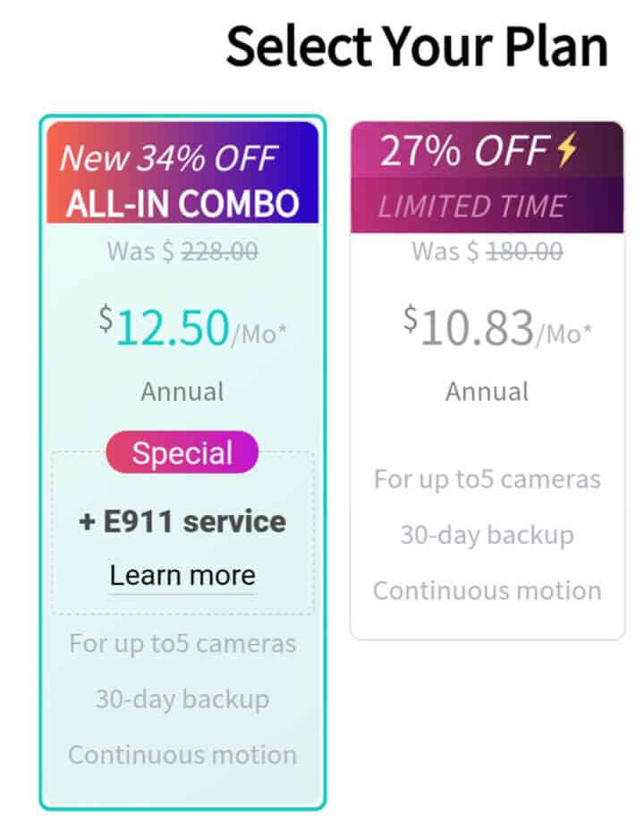Click the Select Your Plan heading
Image resolution: width=644 pixels, height=822 pixels.
pyautogui.click(x=417, y=47)
